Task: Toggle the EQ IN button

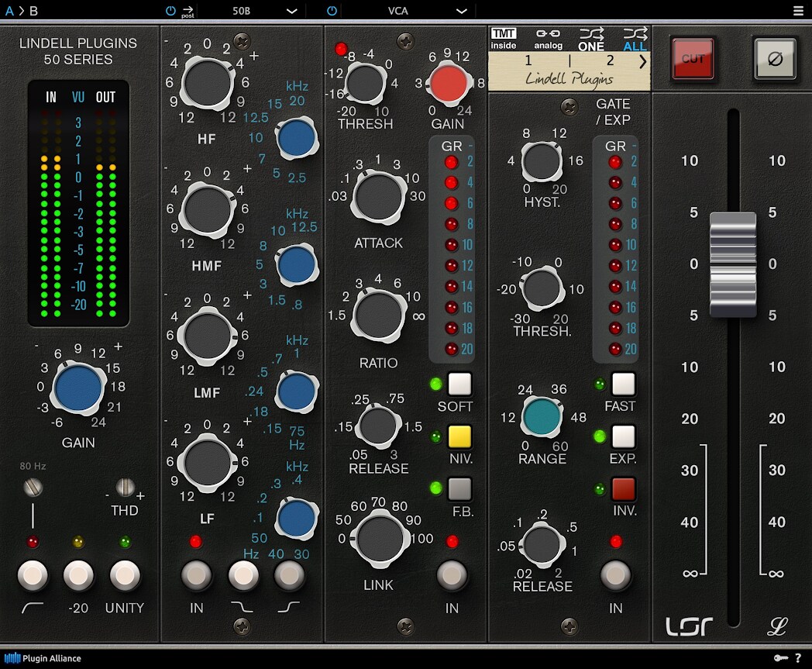Action: 196,575
